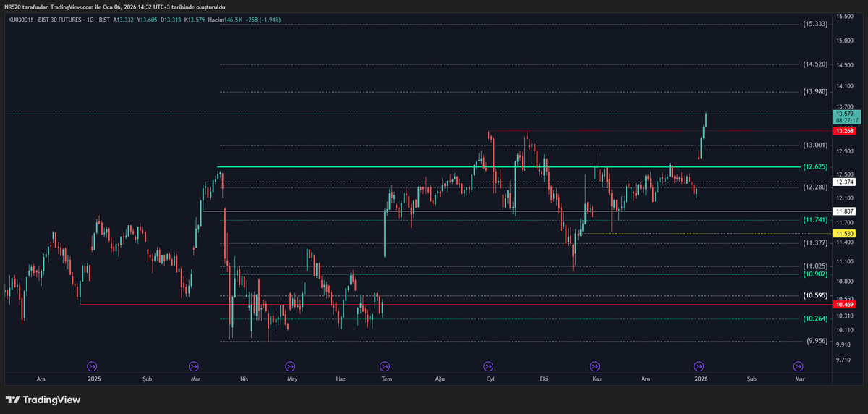Click the level label (12.280)
The width and height of the screenshot is (868, 414).
(x=815, y=187)
